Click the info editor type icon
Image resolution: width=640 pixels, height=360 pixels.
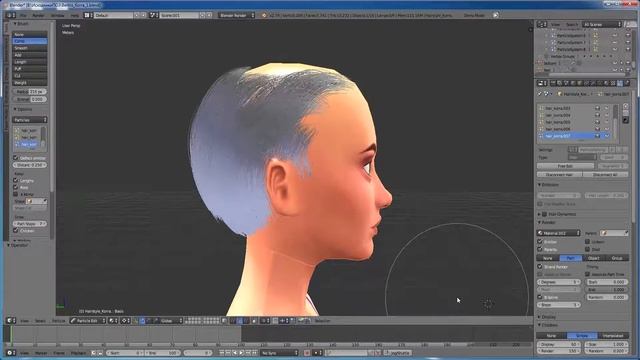tap(10, 15)
